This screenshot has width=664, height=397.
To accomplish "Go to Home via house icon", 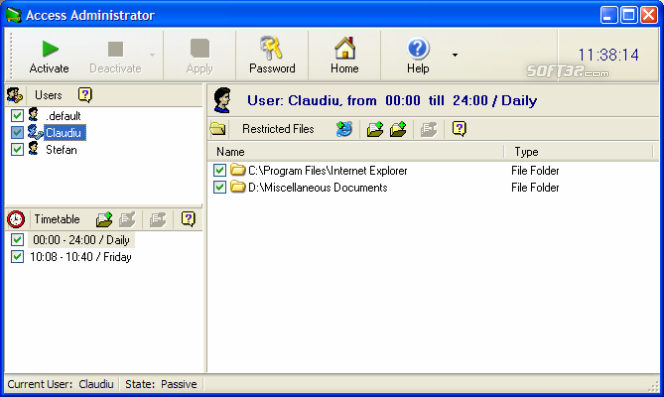I will pyautogui.click(x=344, y=56).
